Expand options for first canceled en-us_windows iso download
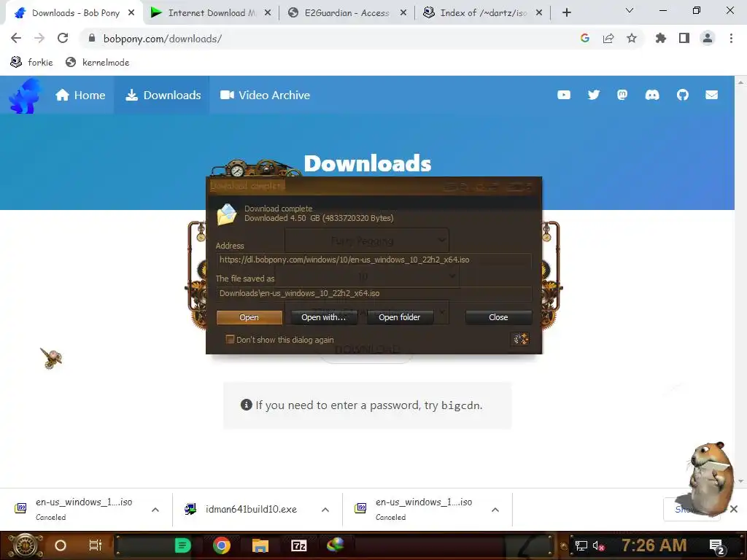Viewport: 747px width, 560px height. click(x=155, y=510)
